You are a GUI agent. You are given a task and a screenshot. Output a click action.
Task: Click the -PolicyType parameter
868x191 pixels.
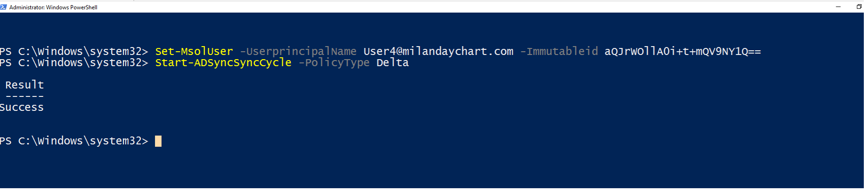click(x=334, y=62)
